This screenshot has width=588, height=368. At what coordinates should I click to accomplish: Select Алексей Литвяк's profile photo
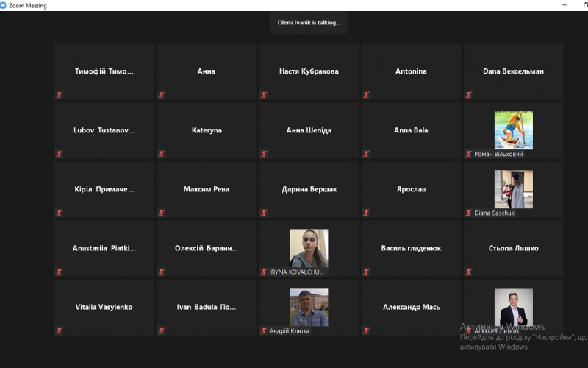(513, 307)
